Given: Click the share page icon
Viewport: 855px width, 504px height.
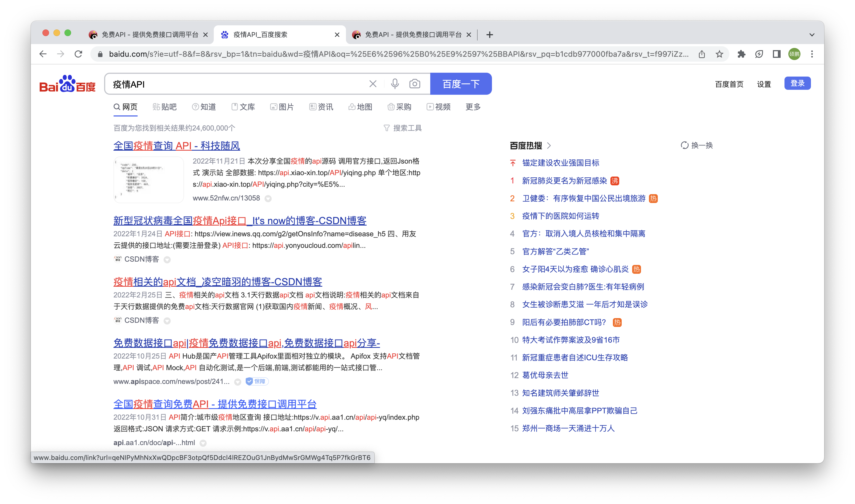Looking at the screenshot, I should (x=702, y=54).
